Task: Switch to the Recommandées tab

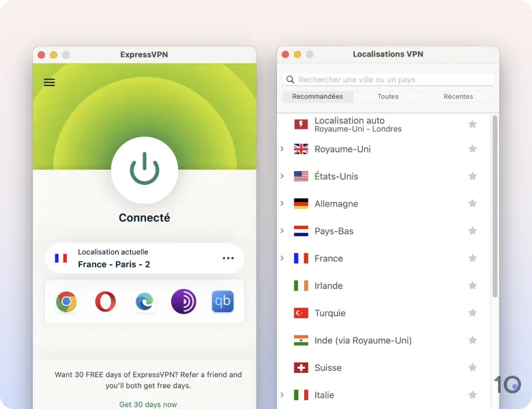Action: point(318,97)
